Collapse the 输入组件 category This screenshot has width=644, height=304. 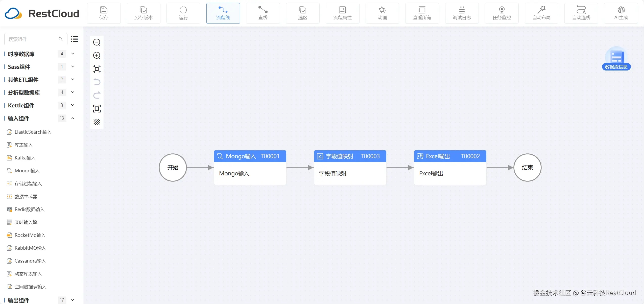coord(73,118)
